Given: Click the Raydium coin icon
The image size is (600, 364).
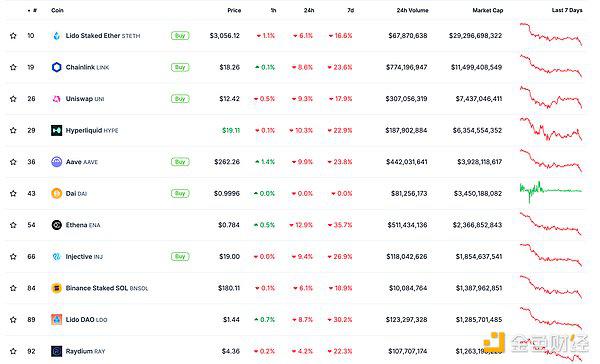Looking at the screenshot, I should 57,351.
